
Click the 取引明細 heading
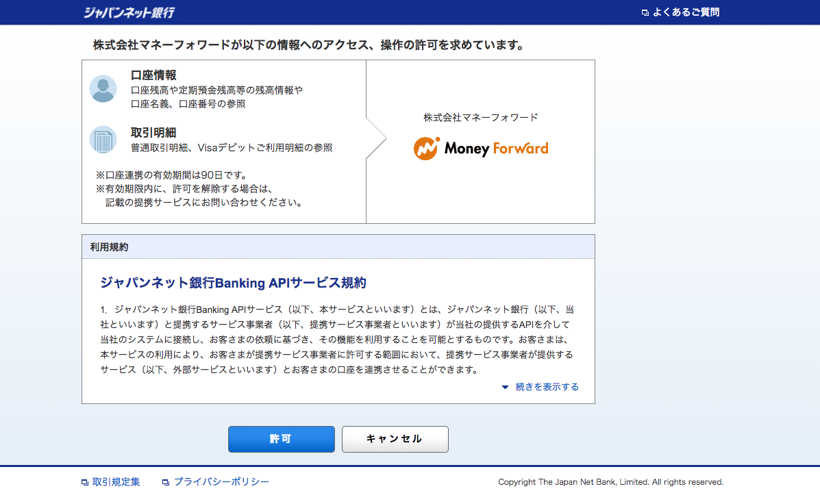pyautogui.click(x=153, y=133)
